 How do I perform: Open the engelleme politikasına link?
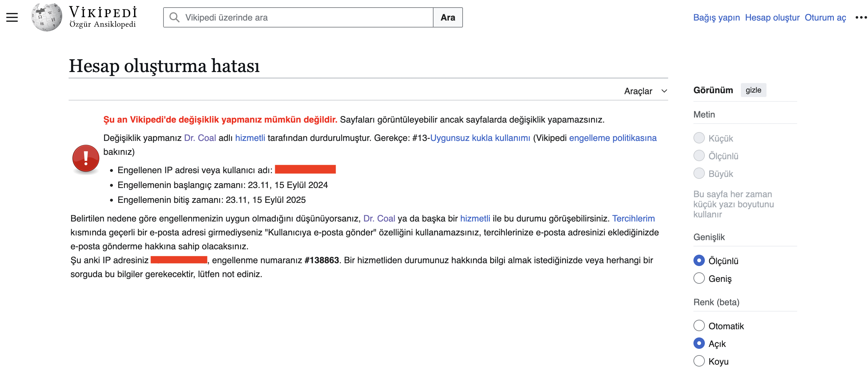[x=613, y=138]
